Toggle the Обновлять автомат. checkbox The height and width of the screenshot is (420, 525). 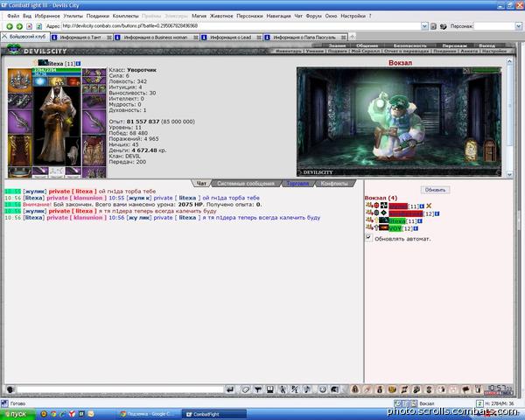[368, 238]
